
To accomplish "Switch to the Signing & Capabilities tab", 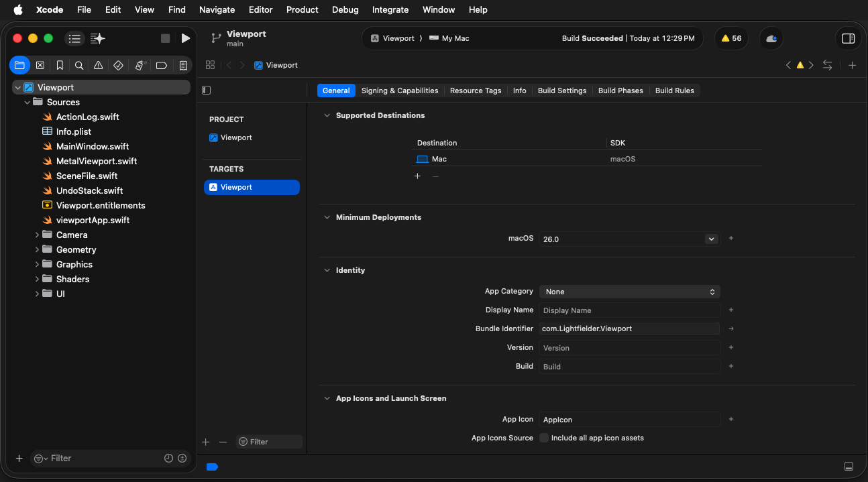I will (400, 91).
